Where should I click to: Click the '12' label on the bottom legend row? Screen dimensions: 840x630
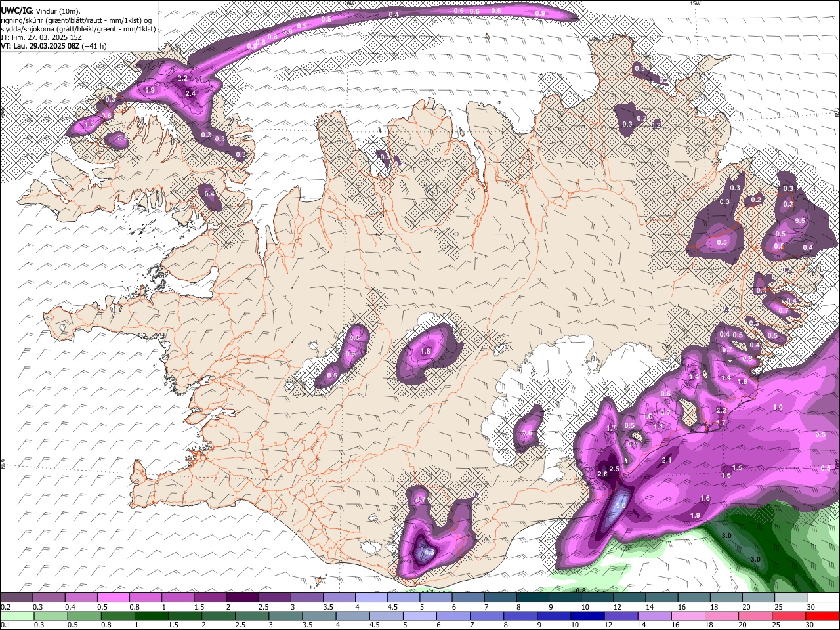608,625
